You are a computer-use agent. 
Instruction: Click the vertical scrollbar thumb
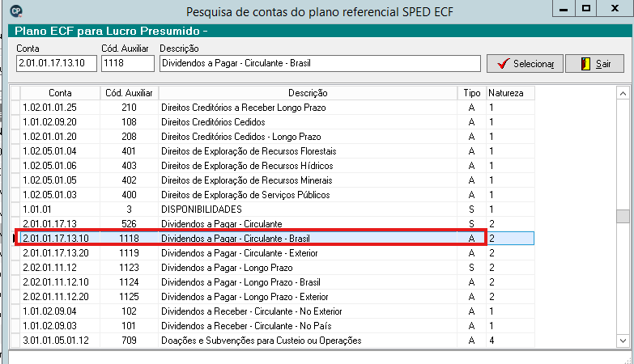tap(623, 216)
